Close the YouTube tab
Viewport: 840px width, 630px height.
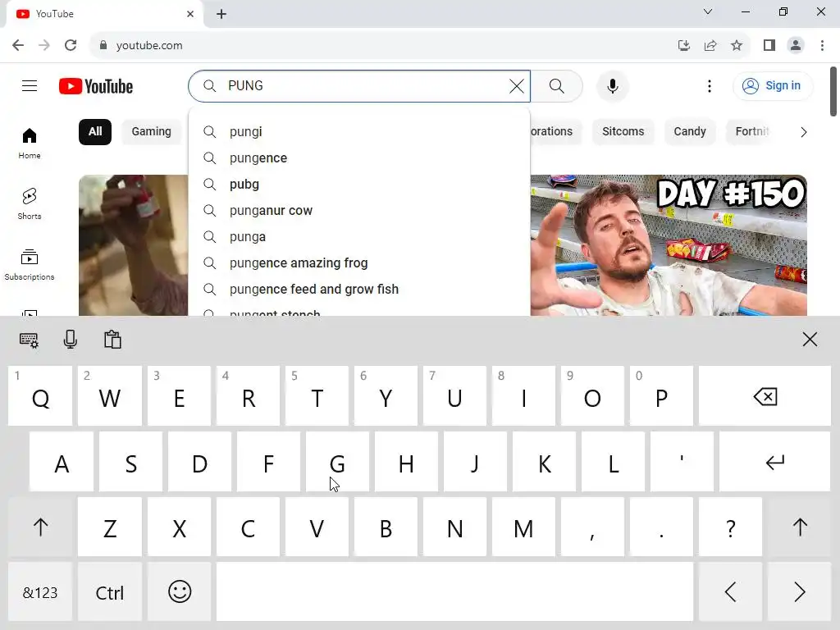point(190,14)
